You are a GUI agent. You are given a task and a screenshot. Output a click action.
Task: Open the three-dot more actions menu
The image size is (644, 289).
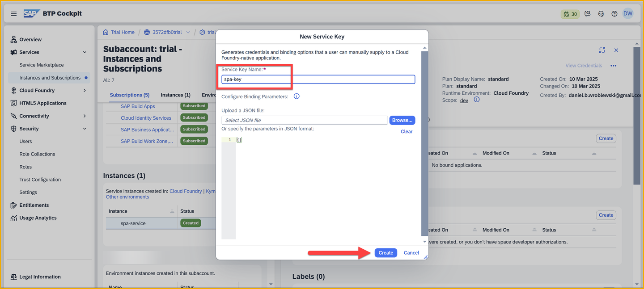click(x=614, y=66)
